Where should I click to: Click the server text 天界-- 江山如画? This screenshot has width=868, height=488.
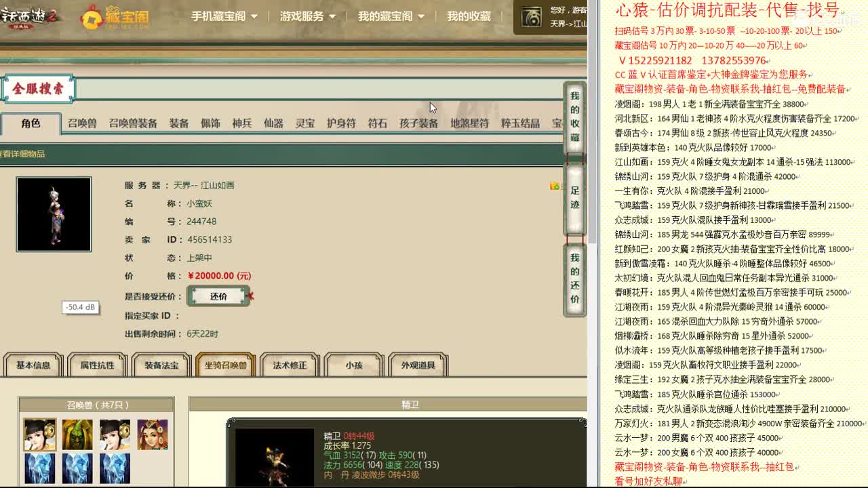click(203, 185)
